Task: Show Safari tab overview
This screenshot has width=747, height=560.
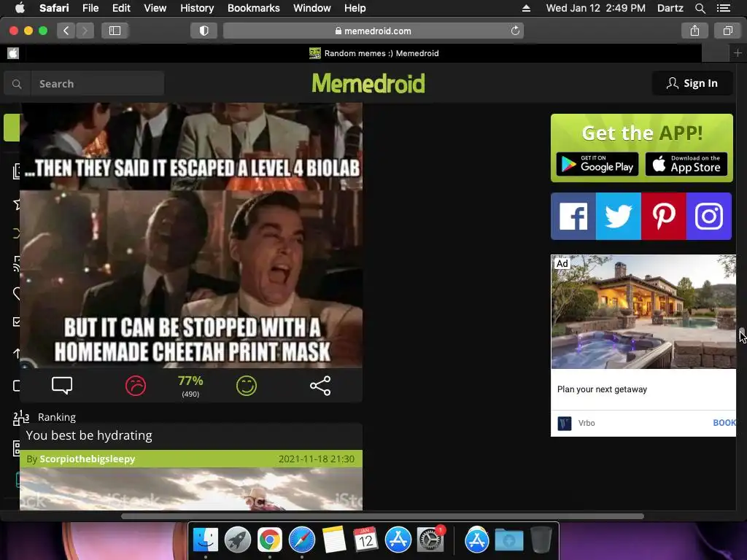Action: (727, 31)
